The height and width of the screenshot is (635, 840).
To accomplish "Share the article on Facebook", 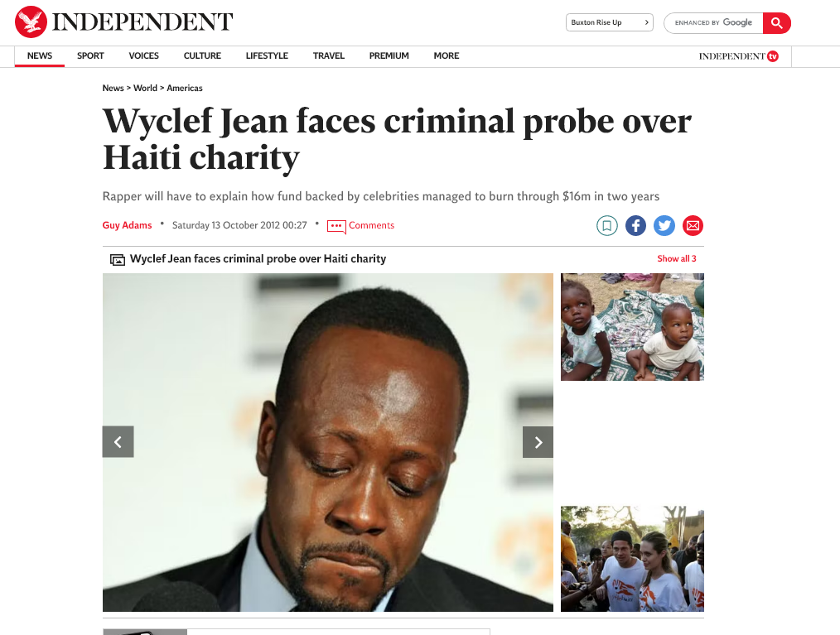I will pyautogui.click(x=635, y=225).
